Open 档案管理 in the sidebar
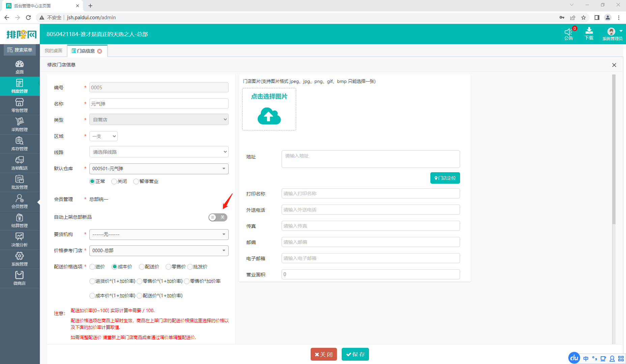Screen dimensions: 626x364 [20, 86]
